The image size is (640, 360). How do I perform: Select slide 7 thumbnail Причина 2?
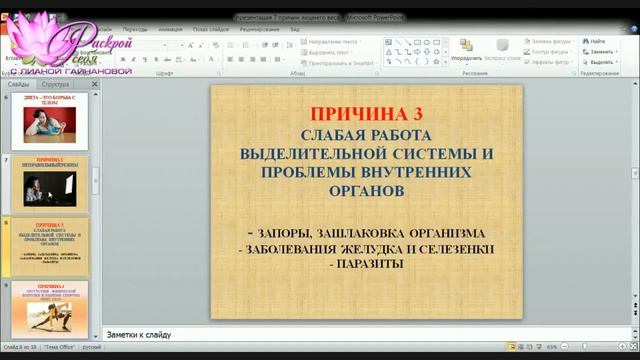point(50,184)
